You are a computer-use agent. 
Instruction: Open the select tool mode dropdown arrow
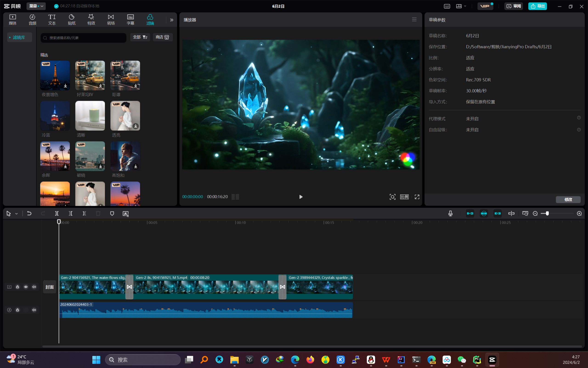(17, 214)
